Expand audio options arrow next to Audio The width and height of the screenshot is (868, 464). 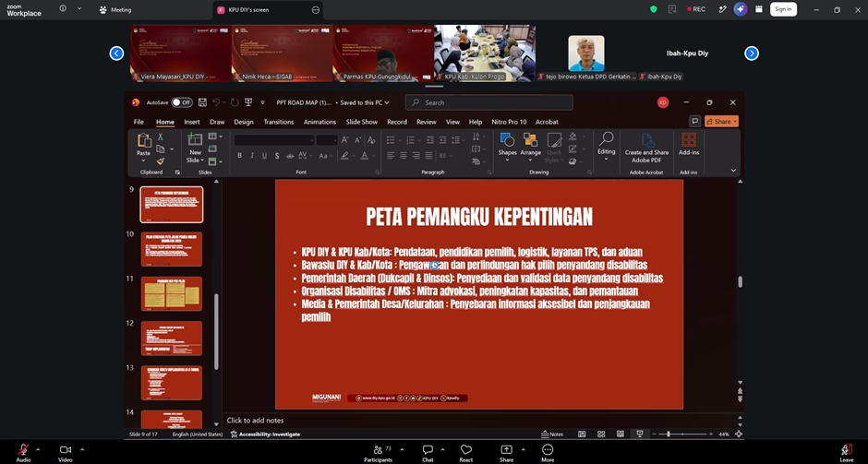pyautogui.click(x=38, y=449)
